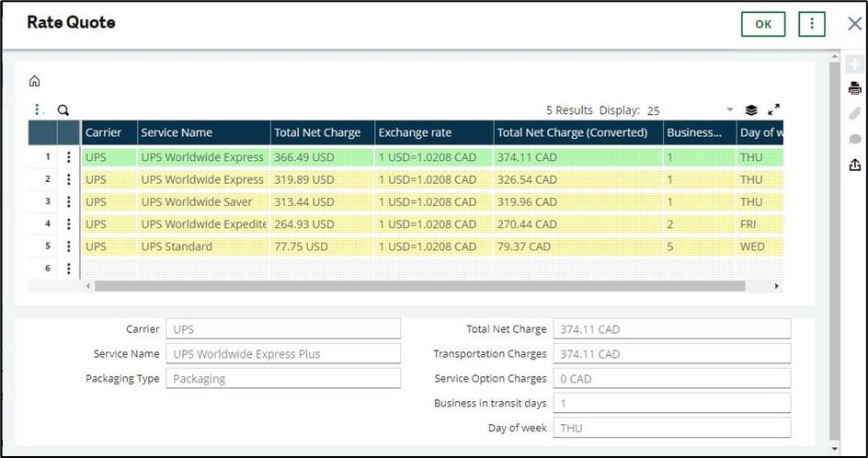The height and width of the screenshot is (458, 868).
Task: Click the Transportation Charges field
Action: coord(672,354)
